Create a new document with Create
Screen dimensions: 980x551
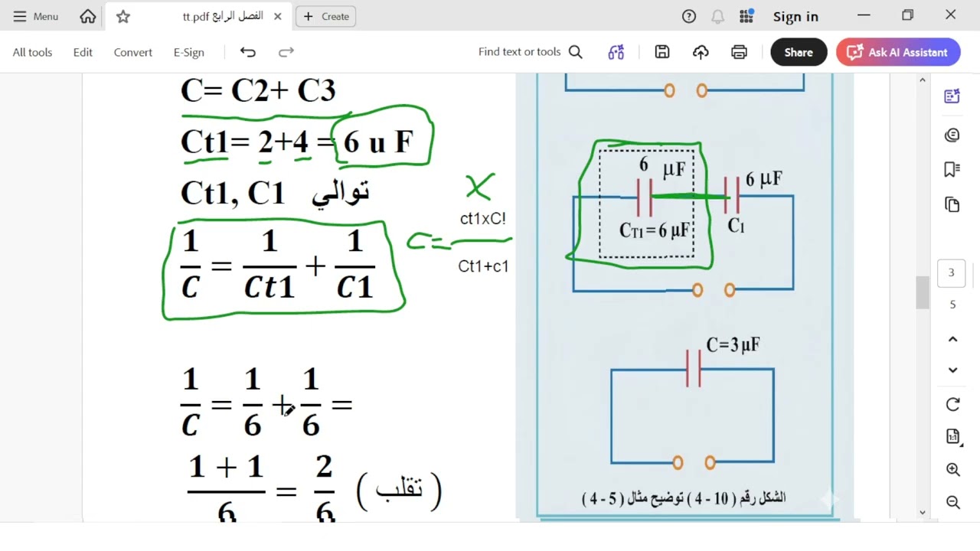coord(325,16)
